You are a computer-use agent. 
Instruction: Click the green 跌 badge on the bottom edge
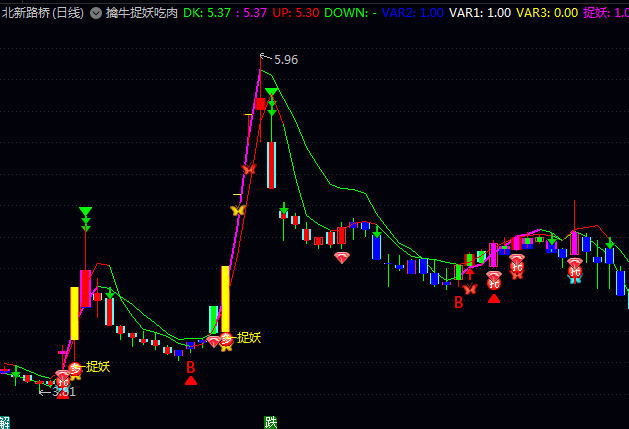tap(271, 423)
